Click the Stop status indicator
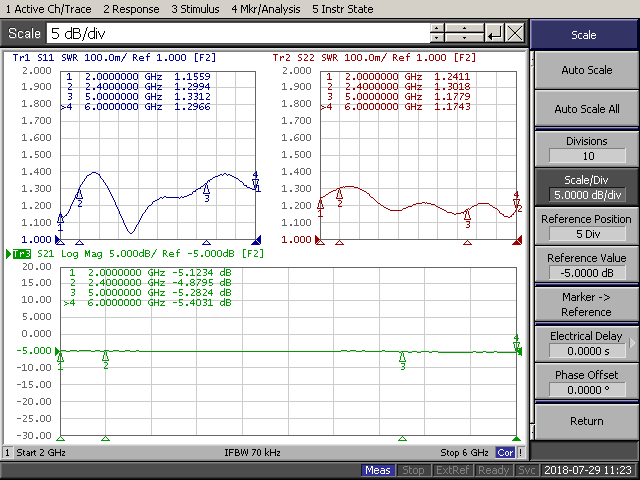This screenshot has height=480, width=640. 413,471
